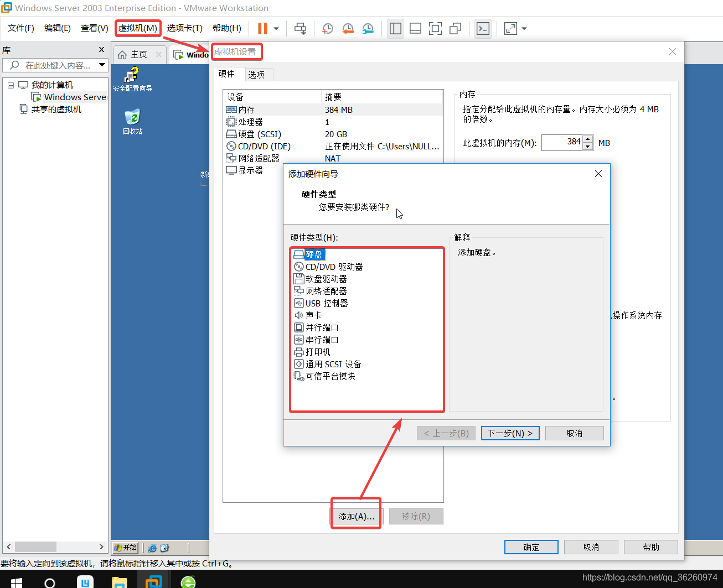
Task: Open the guest 开始 start button
Action: [x=125, y=548]
